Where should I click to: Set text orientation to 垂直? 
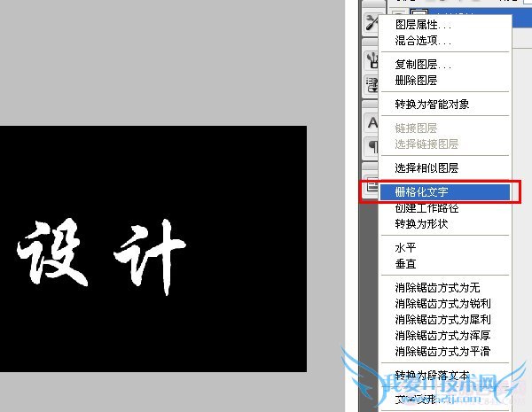click(445, 263)
